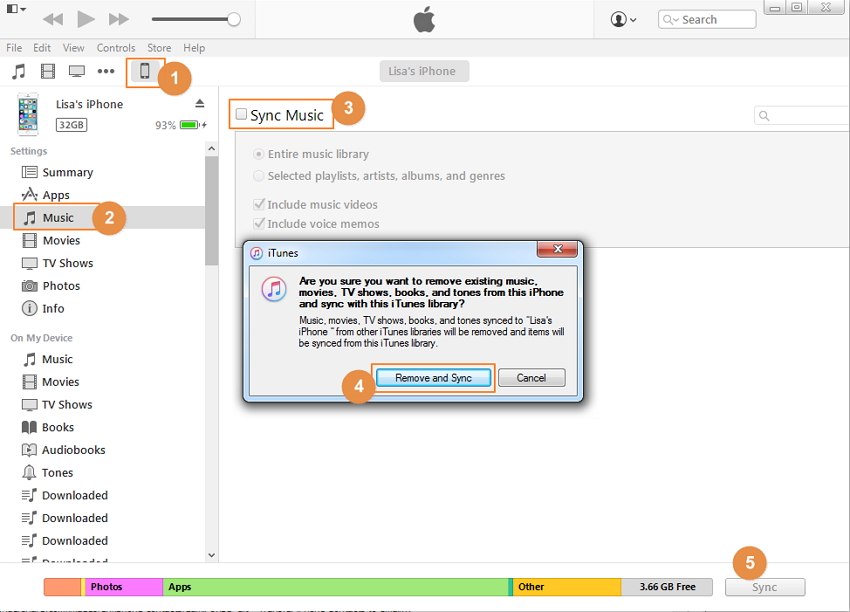Open the TV Shows monitor icon

77,71
